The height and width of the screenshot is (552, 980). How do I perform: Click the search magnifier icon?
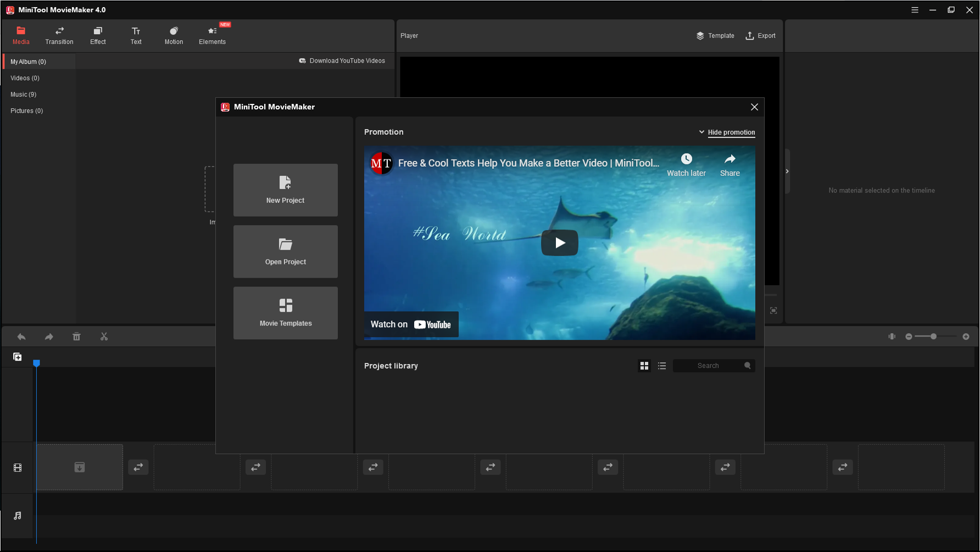[x=748, y=366]
